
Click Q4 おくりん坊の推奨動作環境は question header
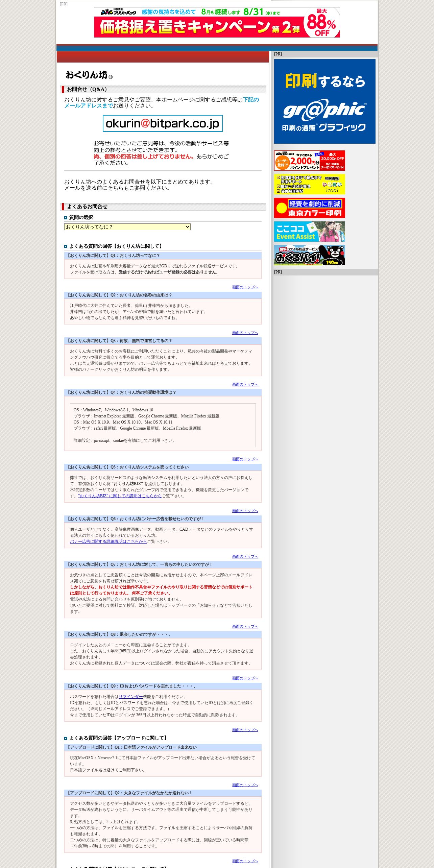[x=163, y=392]
